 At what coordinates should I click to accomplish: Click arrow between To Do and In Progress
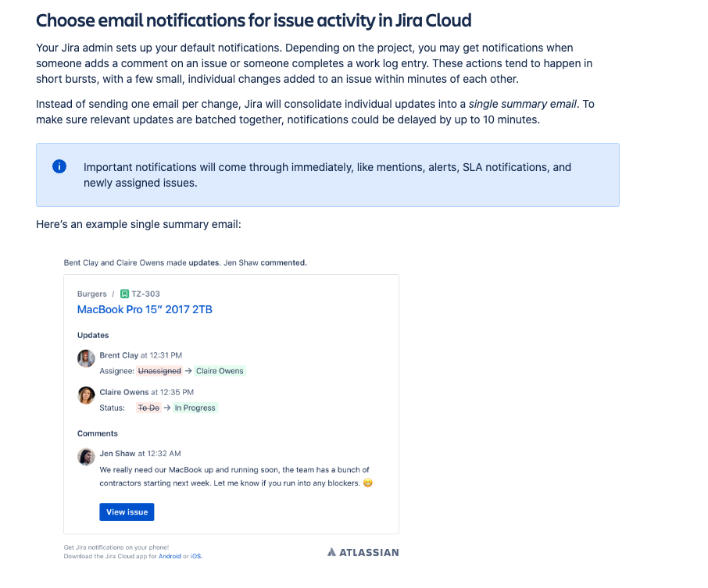[167, 408]
